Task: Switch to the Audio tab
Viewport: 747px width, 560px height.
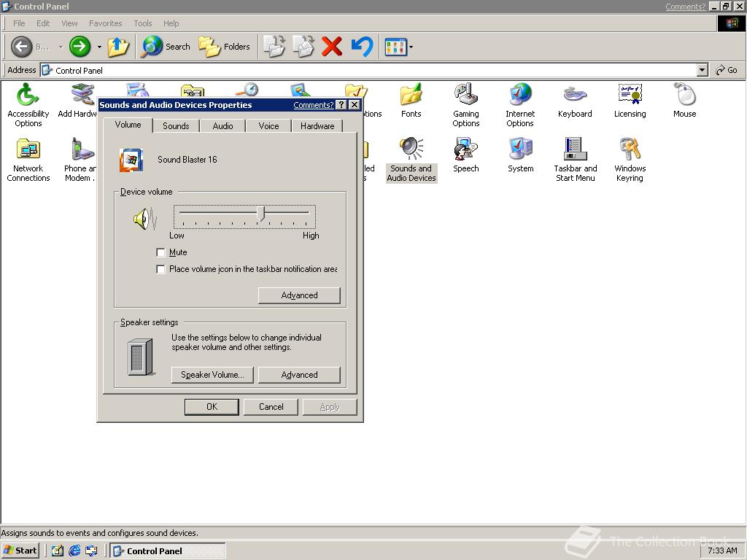Action: coord(222,125)
